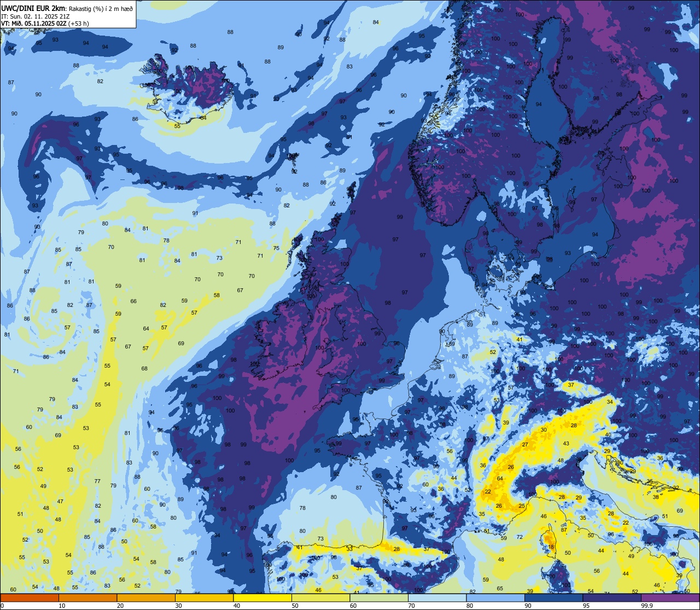Select the 30–40 legend color segment
Image resolution: width=700 pixels, height=610 pixels.
[204, 598]
